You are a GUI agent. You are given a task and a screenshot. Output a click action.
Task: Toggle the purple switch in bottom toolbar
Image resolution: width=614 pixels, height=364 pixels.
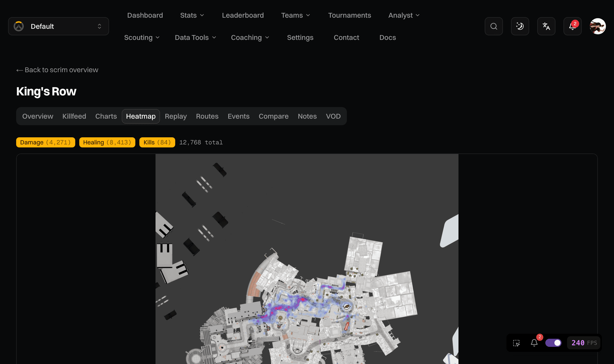[x=553, y=343]
